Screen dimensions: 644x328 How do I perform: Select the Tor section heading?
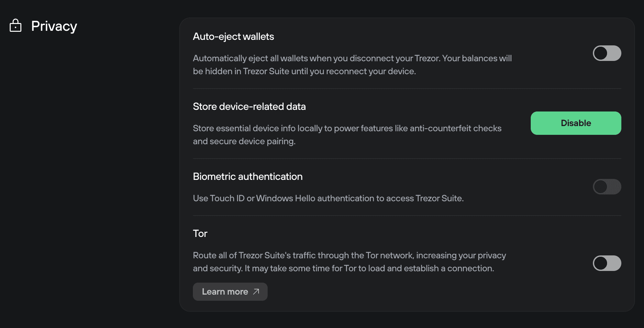(x=200, y=233)
